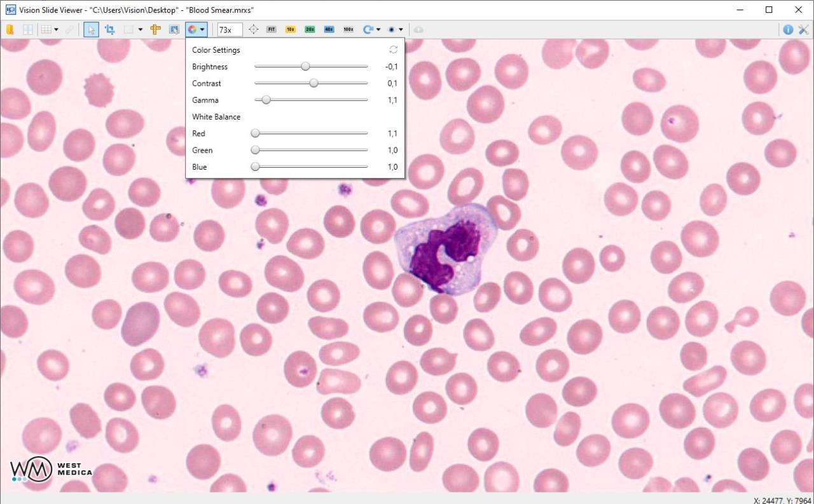
Task: Click the Brightness value -0,1
Action: pyautogui.click(x=391, y=67)
